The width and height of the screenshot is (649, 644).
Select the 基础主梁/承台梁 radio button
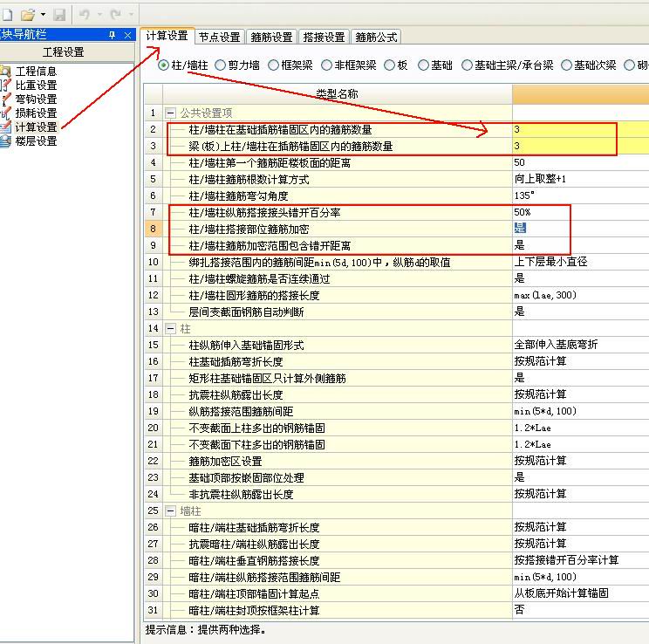(467, 65)
